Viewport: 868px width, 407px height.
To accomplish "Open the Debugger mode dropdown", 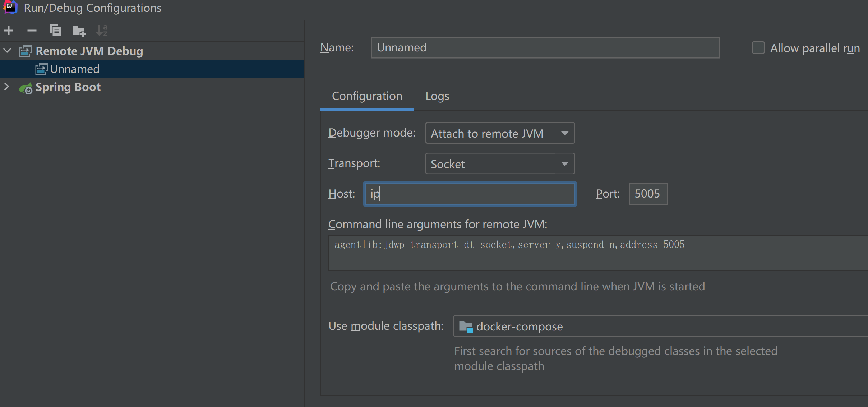I will (x=500, y=133).
